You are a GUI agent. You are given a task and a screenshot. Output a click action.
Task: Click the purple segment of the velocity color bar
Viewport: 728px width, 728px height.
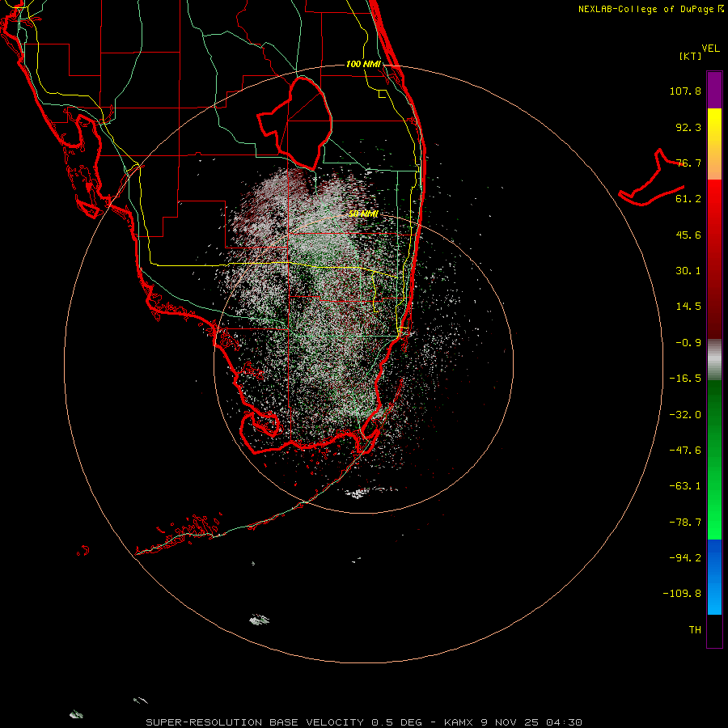click(x=714, y=90)
